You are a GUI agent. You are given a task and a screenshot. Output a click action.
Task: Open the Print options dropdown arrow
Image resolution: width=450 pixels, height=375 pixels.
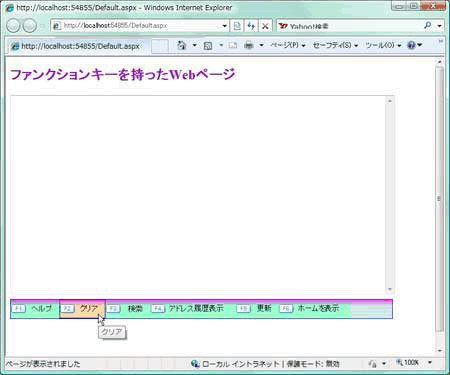pos(262,45)
